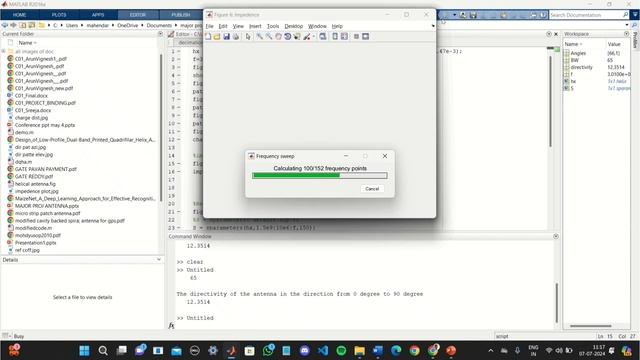Viewport: 640px width, 360px height.
Task: Open Current Folder panel actions dropdown
Action: [x=160, y=34]
